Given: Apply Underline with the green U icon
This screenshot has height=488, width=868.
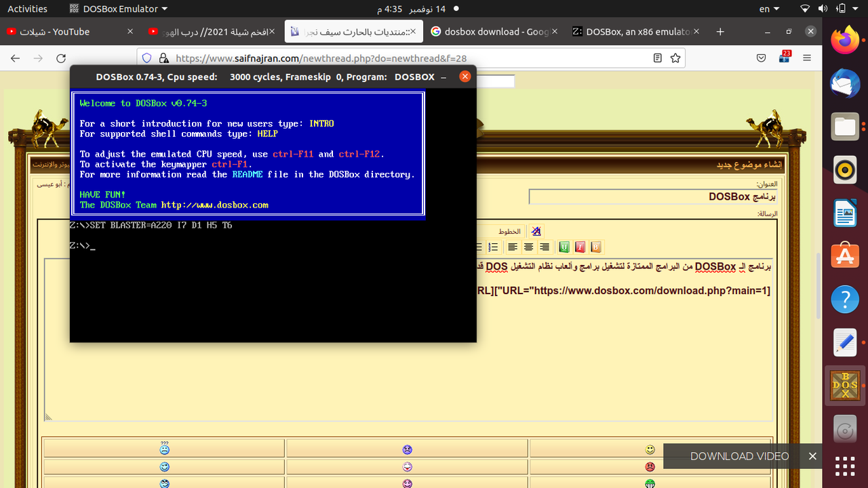Looking at the screenshot, I should [564, 247].
